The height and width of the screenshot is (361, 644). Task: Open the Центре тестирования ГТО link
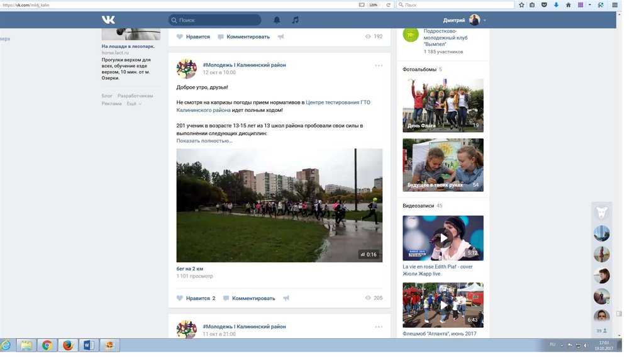[337, 102]
